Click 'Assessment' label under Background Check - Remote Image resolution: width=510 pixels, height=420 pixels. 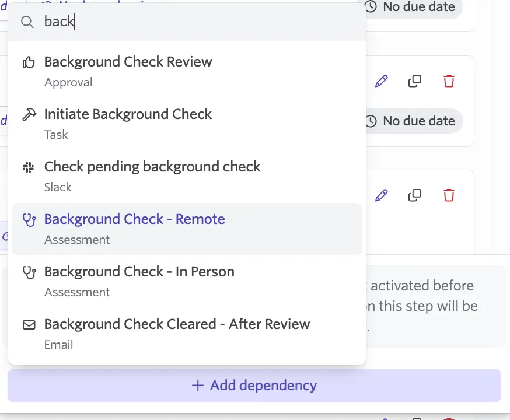(x=77, y=240)
